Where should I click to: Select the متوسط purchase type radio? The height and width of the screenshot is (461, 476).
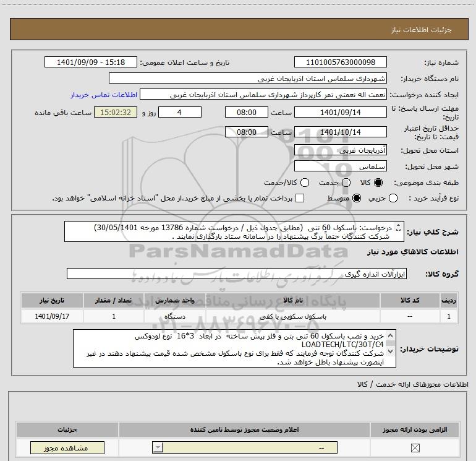[x=357, y=198]
